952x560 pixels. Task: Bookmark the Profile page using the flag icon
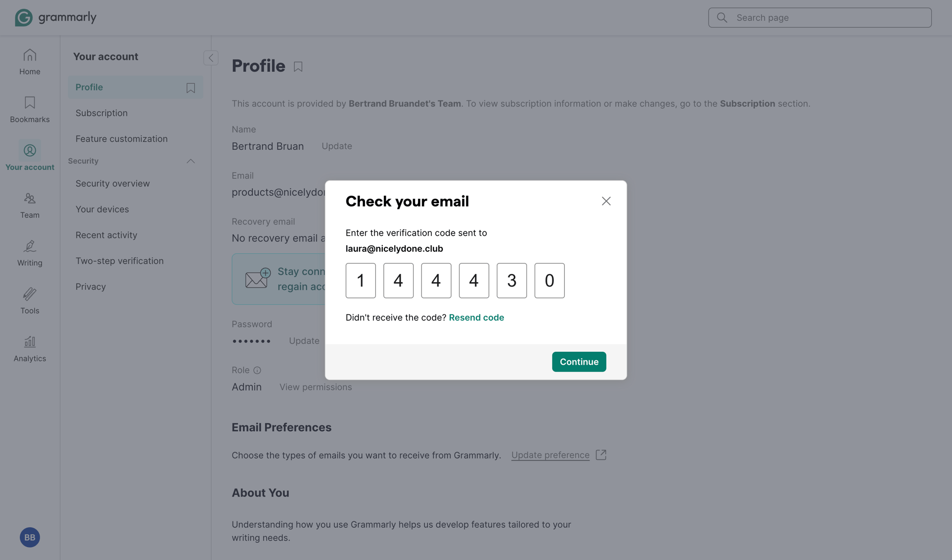pos(297,66)
